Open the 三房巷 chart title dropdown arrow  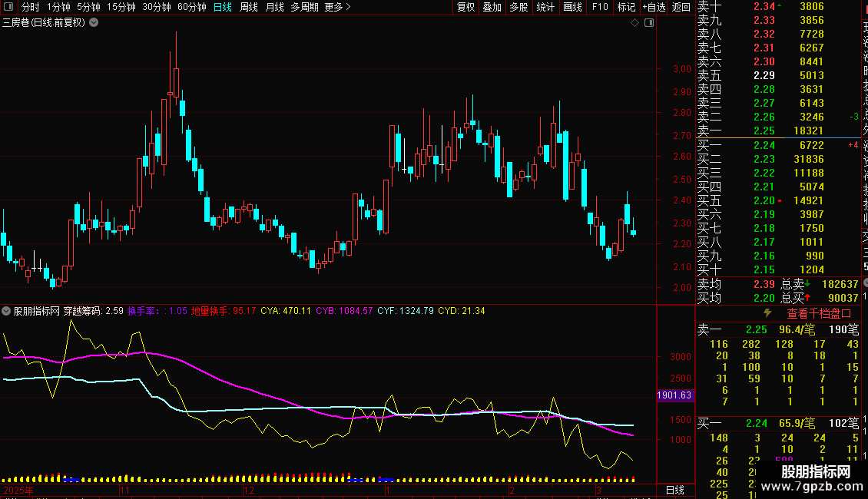tap(94, 23)
